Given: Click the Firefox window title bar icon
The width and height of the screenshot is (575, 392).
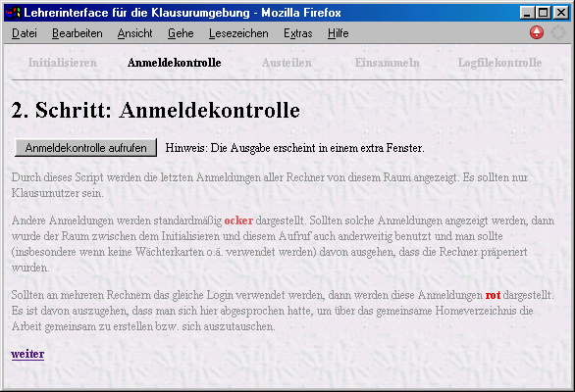Looking at the screenshot, I should (x=13, y=13).
